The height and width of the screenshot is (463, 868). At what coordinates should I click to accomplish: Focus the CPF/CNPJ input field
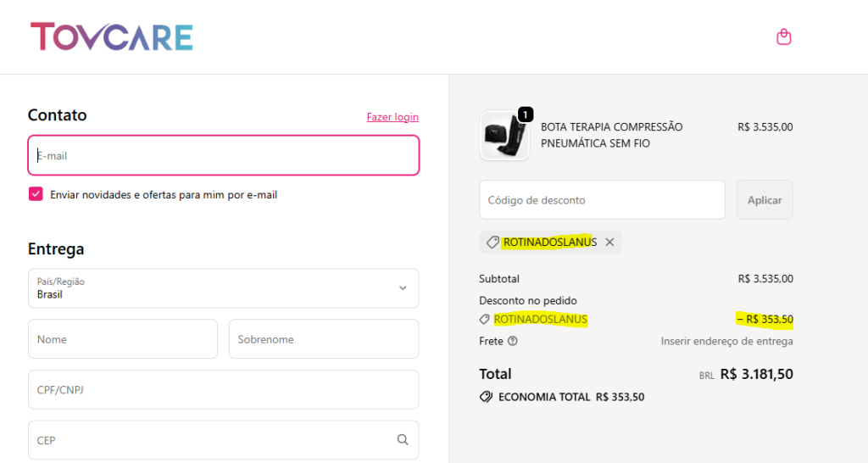click(224, 390)
